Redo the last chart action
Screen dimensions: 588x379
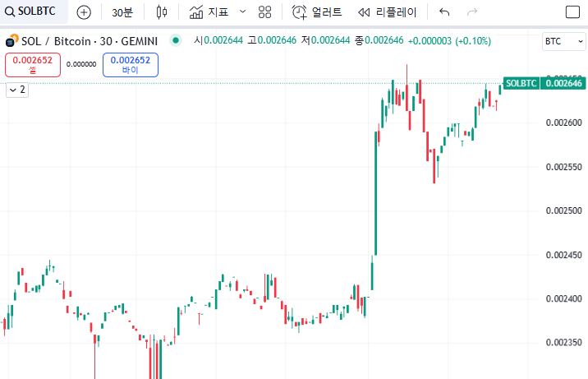point(472,12)
